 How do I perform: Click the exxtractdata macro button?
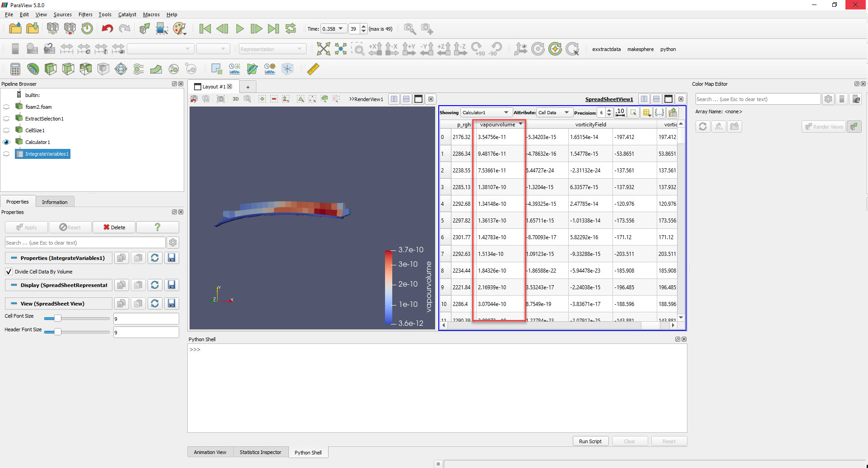tap(606, 49)
